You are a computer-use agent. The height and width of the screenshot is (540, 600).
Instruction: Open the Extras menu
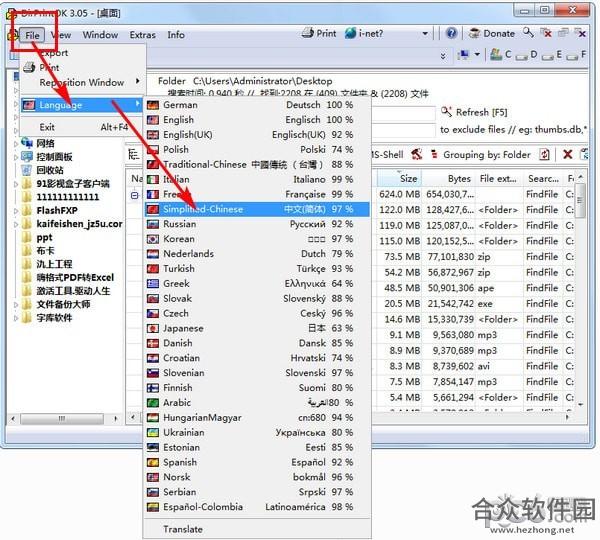(142, 35)
